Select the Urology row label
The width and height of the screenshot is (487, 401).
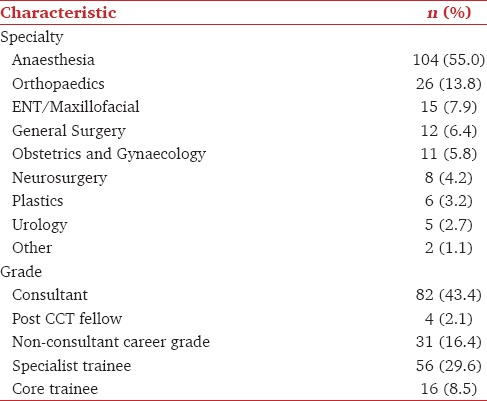tap(40, 225)
